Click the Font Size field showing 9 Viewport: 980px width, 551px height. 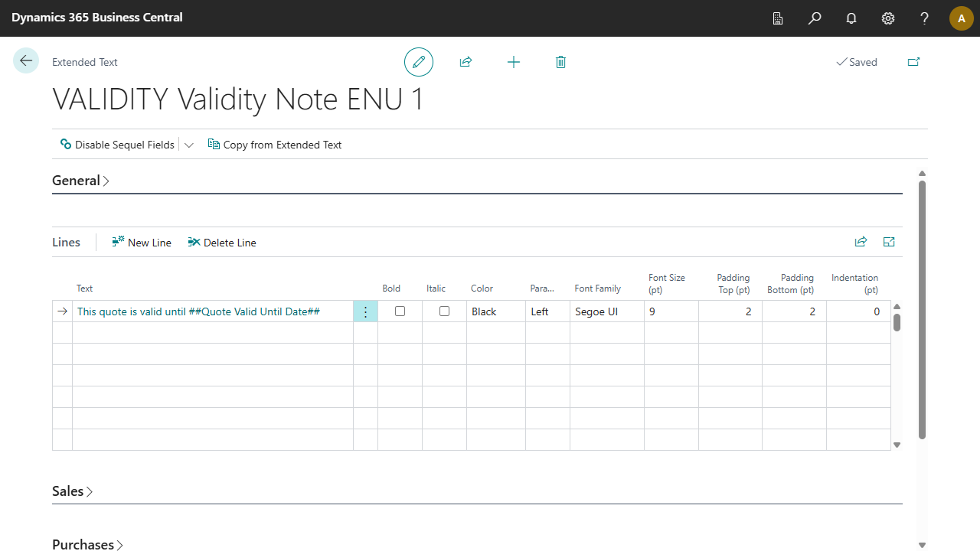point(670,311)
